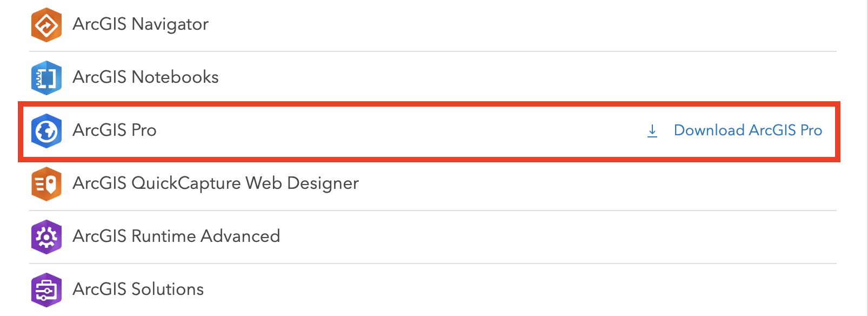Open the ArcGIS Navigator text label
Viewport: 868px width, 316px height.
(x=141, y=24)
